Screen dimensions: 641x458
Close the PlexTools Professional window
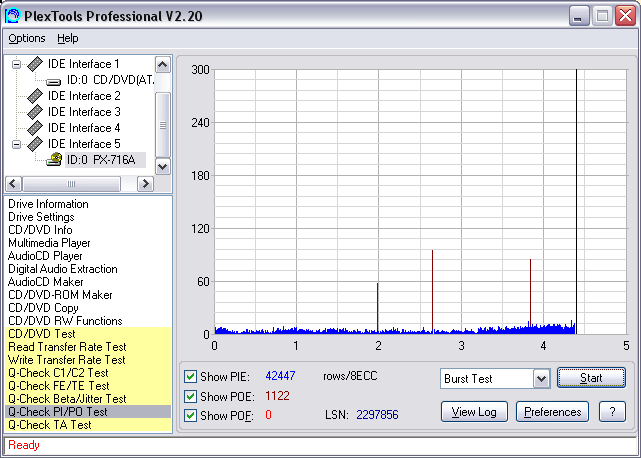(x=625, y=16)
